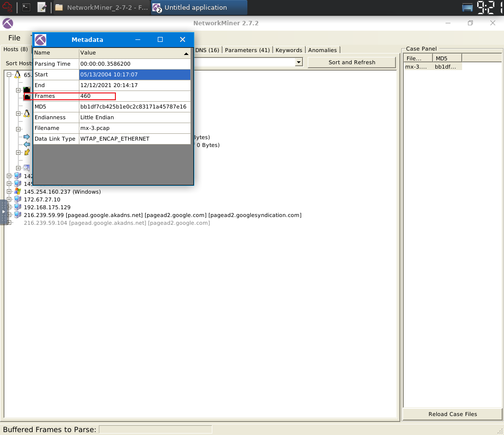The image size is (504, 435).
Task: Open the sort hosts combo box dropdown arrow
Action: 299,62
